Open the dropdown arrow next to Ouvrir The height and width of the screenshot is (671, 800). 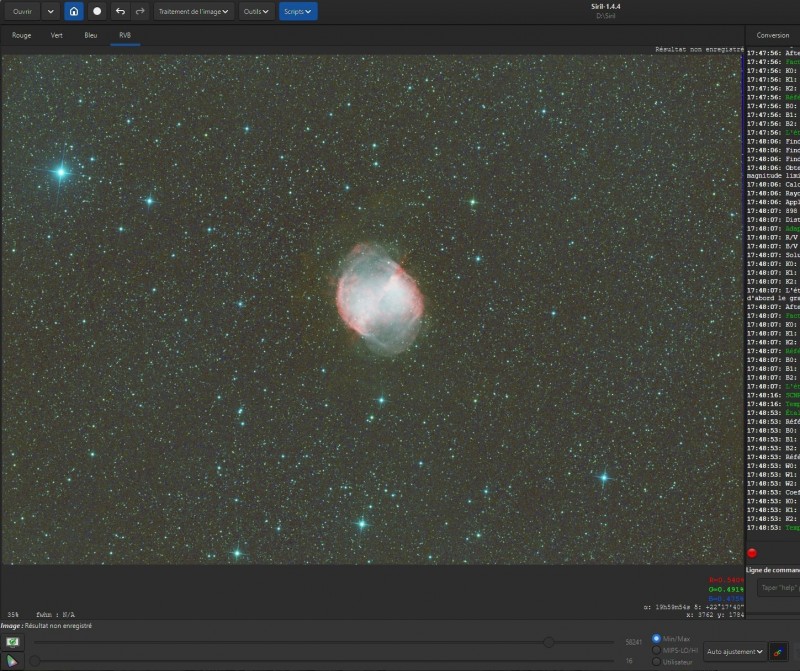tap(51, 11)
